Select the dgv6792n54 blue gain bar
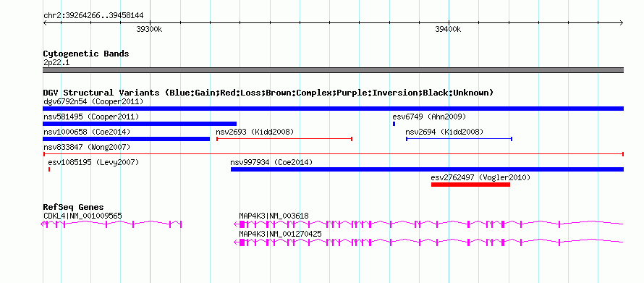 click(333, 109)
